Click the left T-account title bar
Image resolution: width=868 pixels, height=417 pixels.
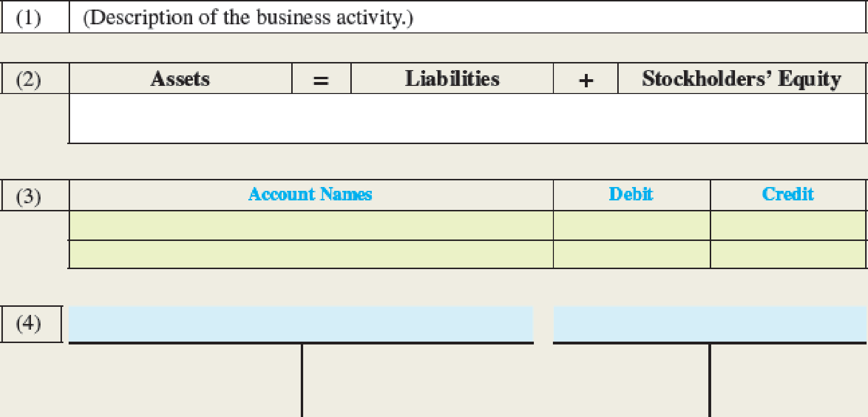(x=301, y=324)
